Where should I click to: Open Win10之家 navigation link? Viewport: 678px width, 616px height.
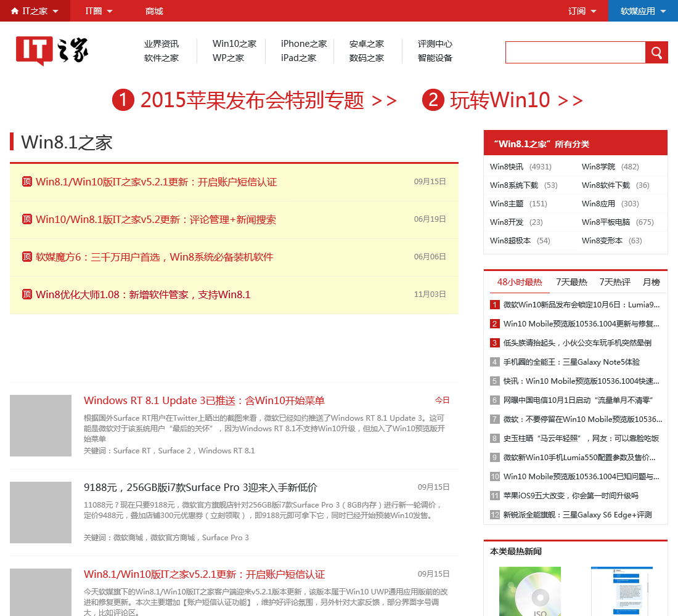click(234, 44)
